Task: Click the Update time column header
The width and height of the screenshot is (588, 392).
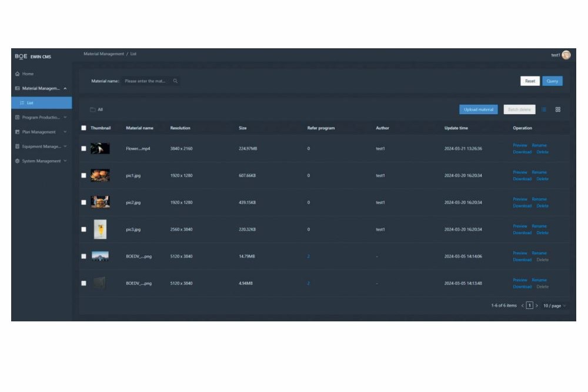Action: [456, 128]
